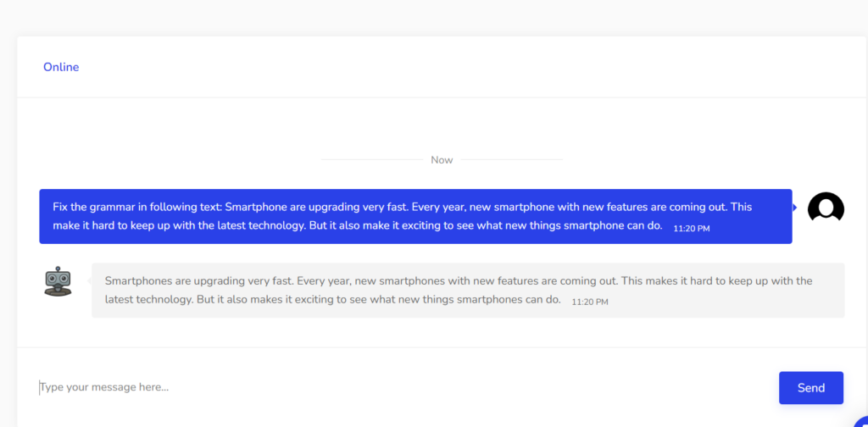Select the gray bot reply bubble

468,290
